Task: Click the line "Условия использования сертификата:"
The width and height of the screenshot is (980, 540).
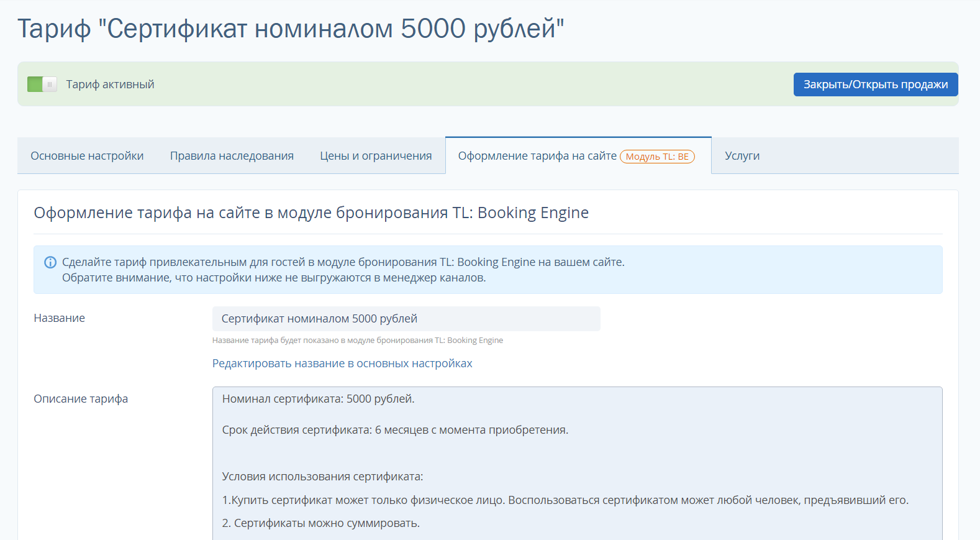Action: (322, 477)
